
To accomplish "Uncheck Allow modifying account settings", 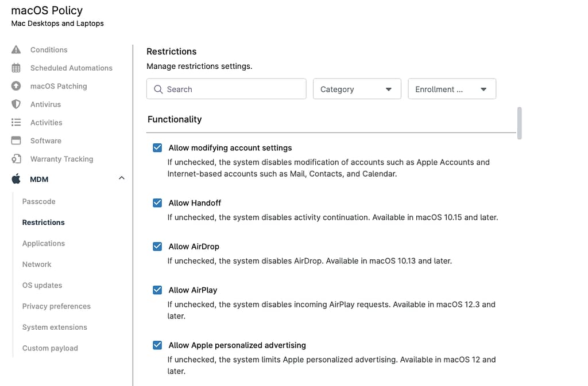I will click(157, 147).
